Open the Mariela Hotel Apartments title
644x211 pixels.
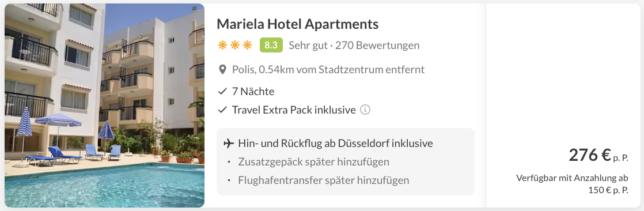tap(297, 24)
